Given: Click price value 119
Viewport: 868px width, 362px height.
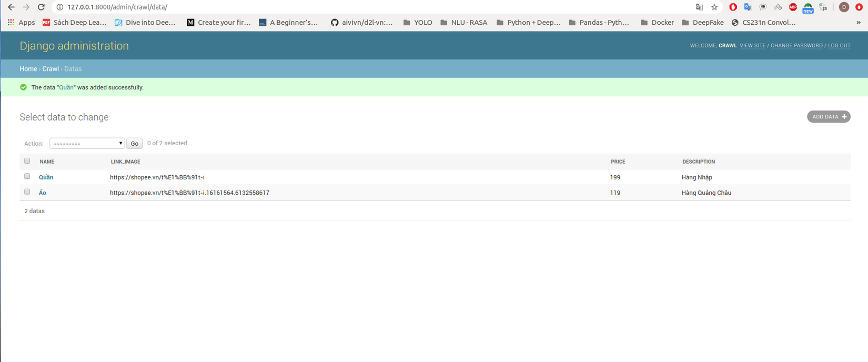Looking at the screenshot, I should (x=615, y=193).
